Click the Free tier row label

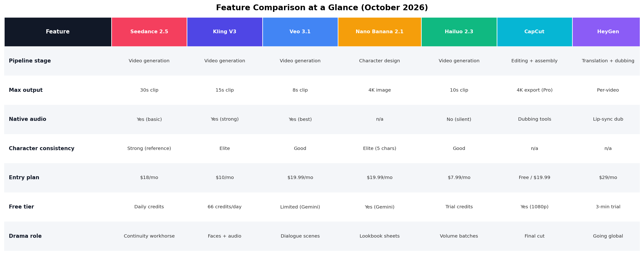point(21,207)
